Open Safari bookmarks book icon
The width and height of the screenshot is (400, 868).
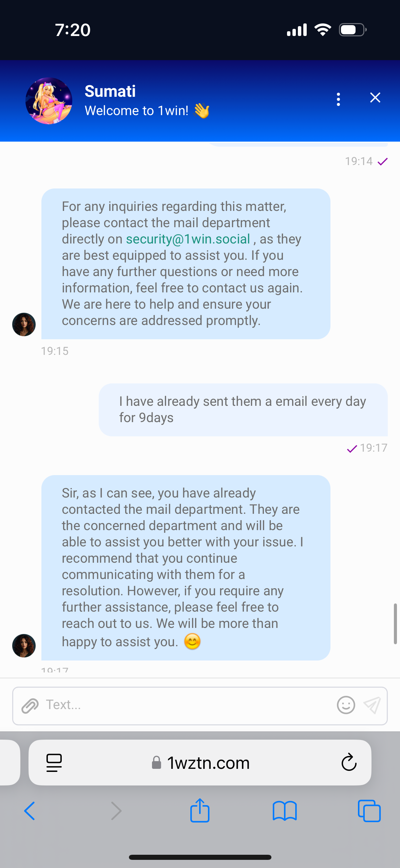click(284, 811)
